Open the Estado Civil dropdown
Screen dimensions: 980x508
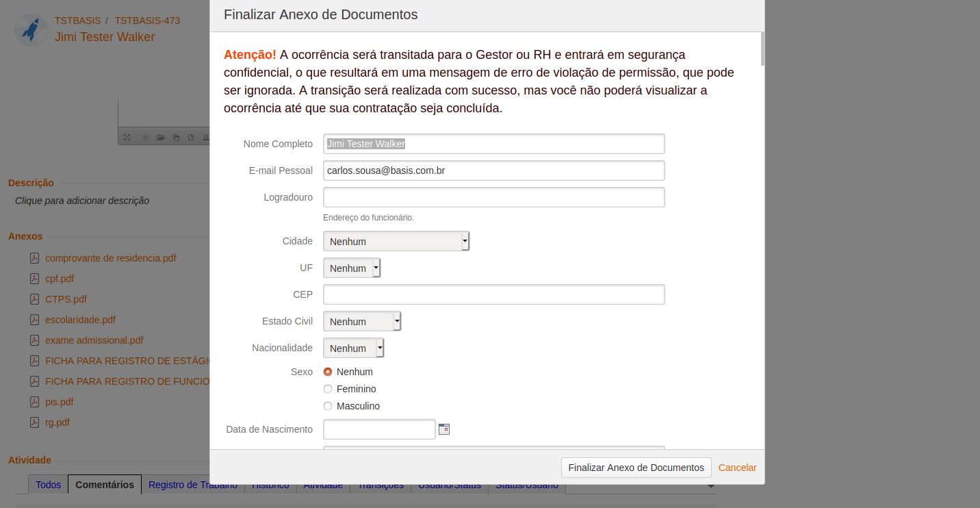tap(361, 321)
